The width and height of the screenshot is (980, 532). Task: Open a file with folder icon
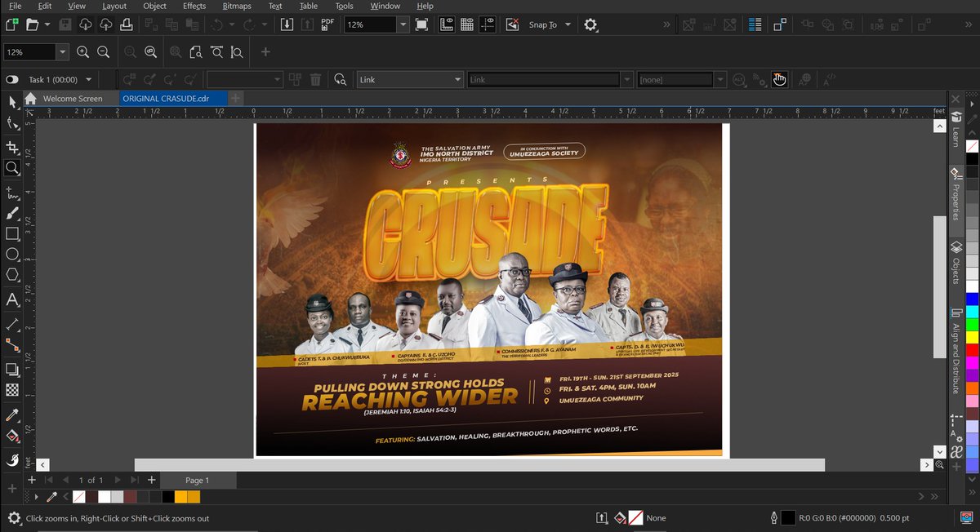point(32,24)
